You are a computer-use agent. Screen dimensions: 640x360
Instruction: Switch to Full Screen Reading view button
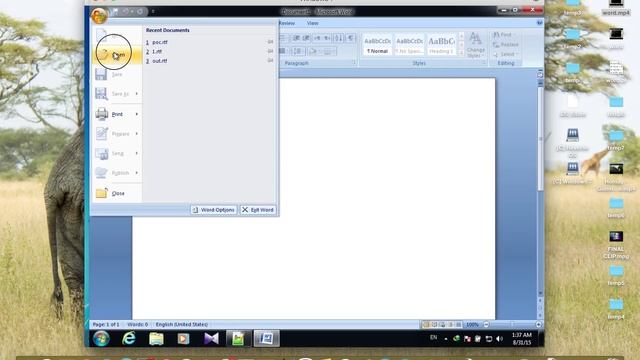[434, 324]
